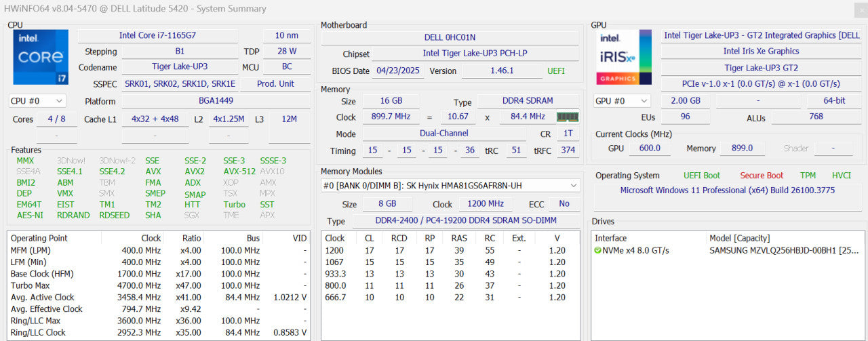The image size is (868, 341).
Task: Click the 4 / 8 cores value
Action: tap(57, 119)
